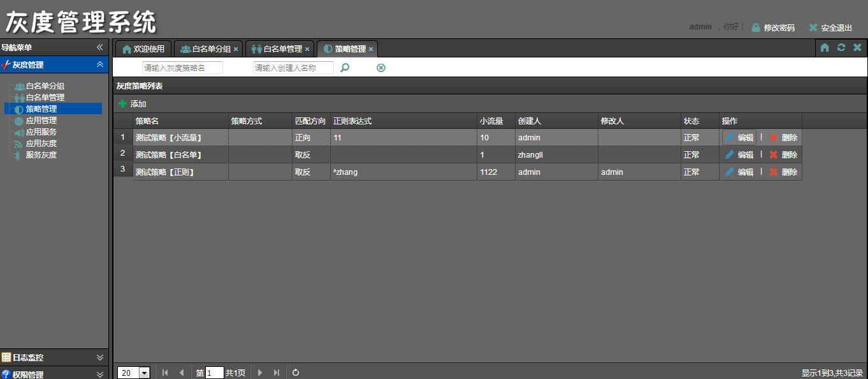Click the 修改密码 link

pyautogui.click(x=779, y=27)
